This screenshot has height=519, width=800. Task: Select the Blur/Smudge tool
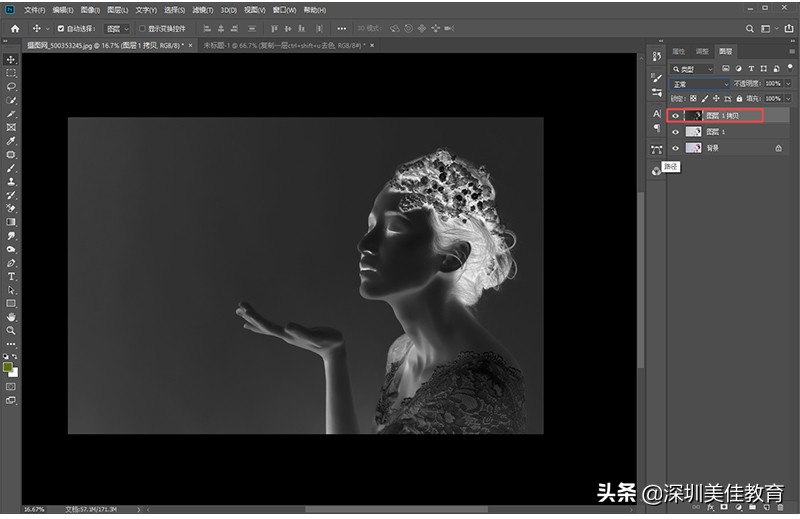[x=11, y=236]
